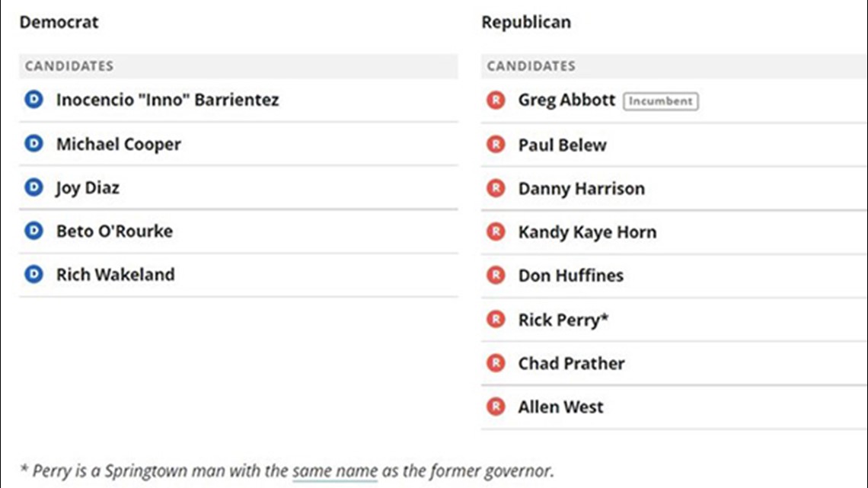
Task: Click the Democrat section heading
Action: tap(59, 22)
